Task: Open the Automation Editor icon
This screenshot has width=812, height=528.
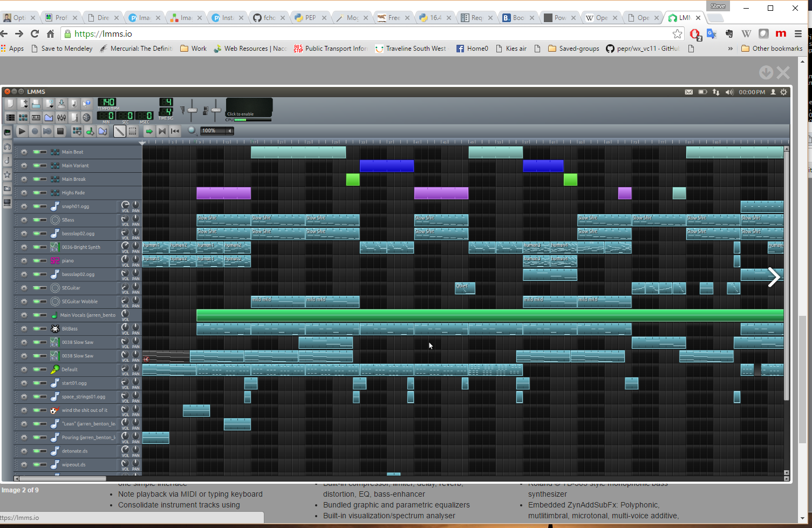Action: pos(49,117)
